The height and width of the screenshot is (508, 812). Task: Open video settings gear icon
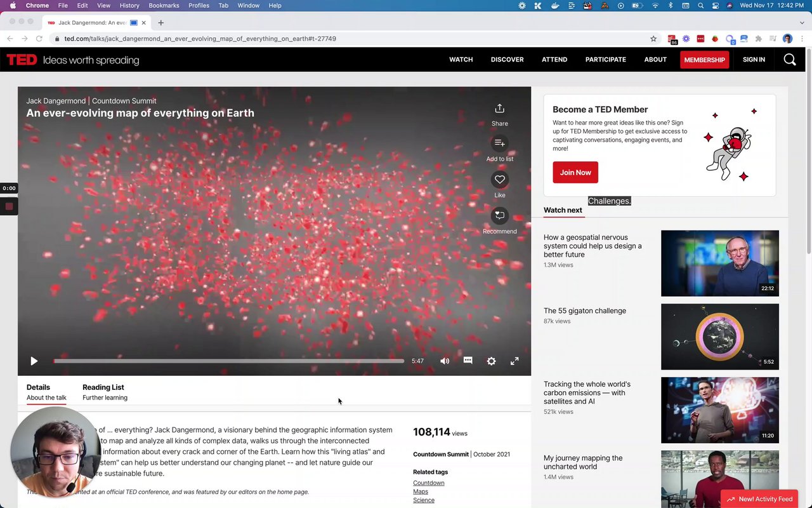tap(491, 361)
